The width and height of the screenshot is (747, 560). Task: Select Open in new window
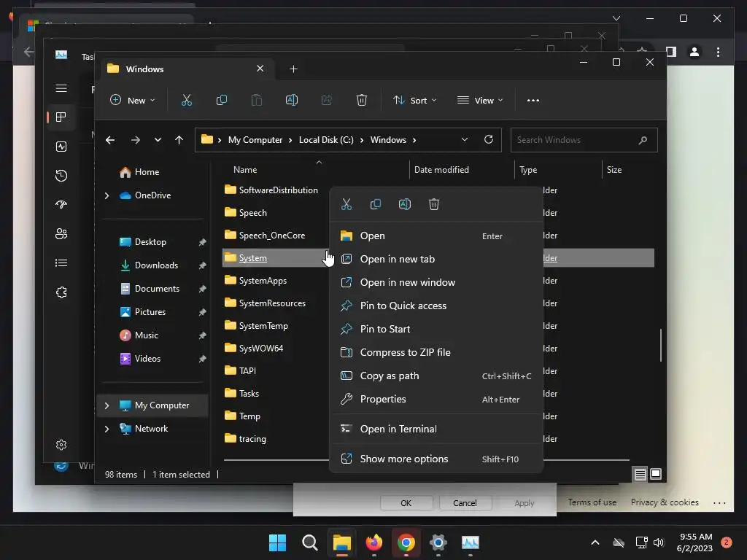pyautogui.click(x=407, y=282)
